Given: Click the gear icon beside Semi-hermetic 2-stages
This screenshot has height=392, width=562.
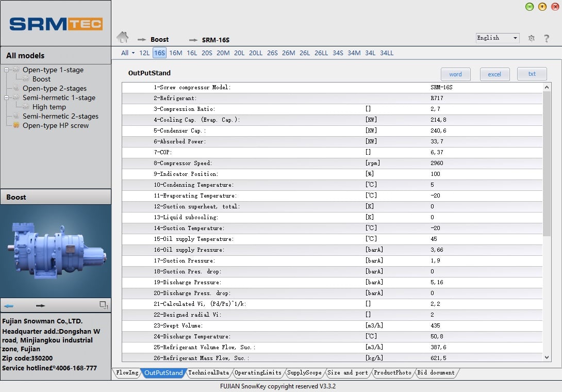Looking at the screenshot, I should tap(16, 116).
